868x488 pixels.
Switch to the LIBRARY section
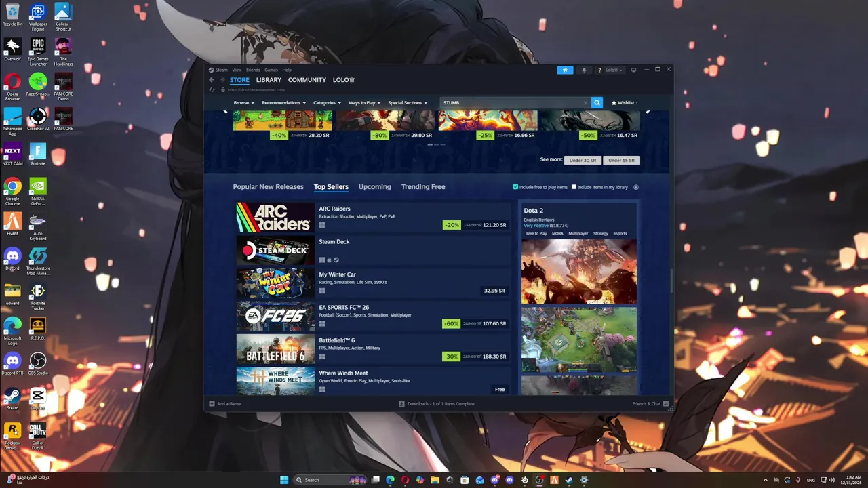pos(269,80)
